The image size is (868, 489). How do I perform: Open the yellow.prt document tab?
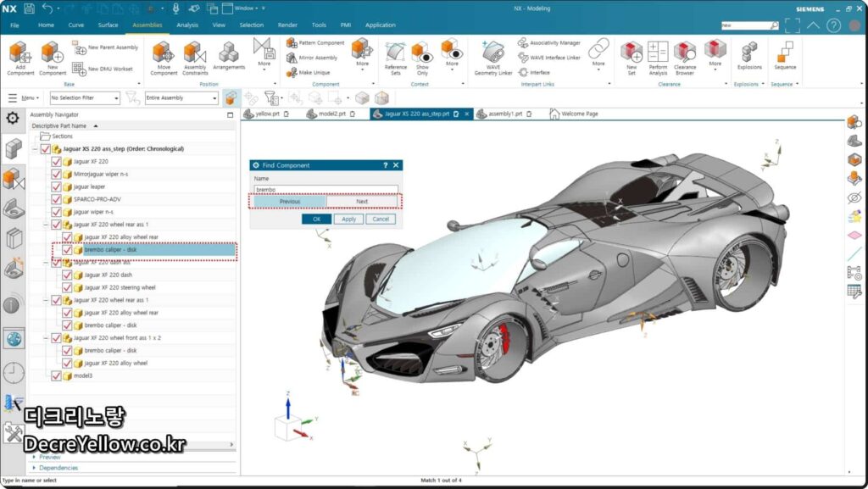click(267, 114)
